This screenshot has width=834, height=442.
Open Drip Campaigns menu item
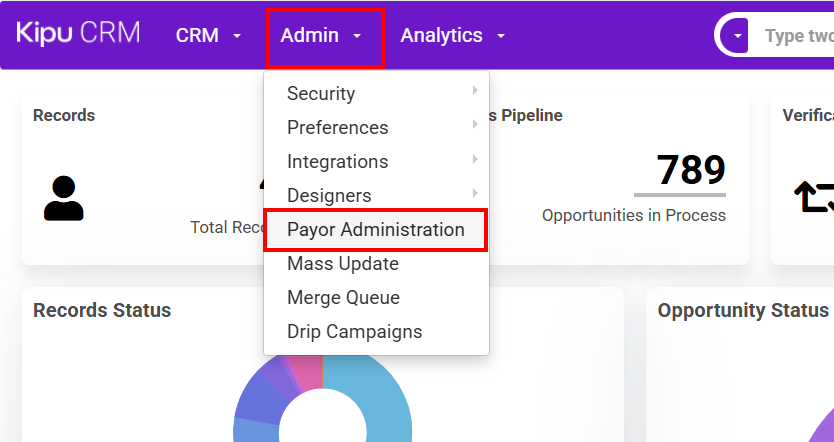[354, 331]
